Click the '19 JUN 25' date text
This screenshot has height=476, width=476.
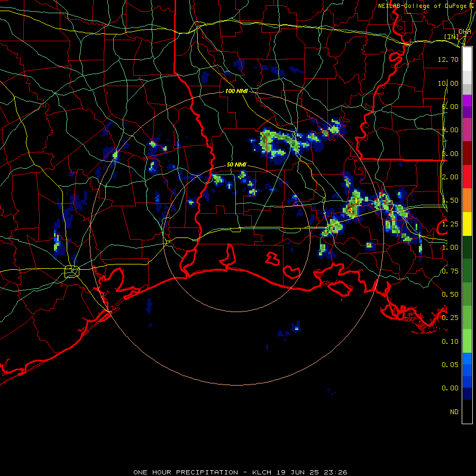[x=298, y=472]
